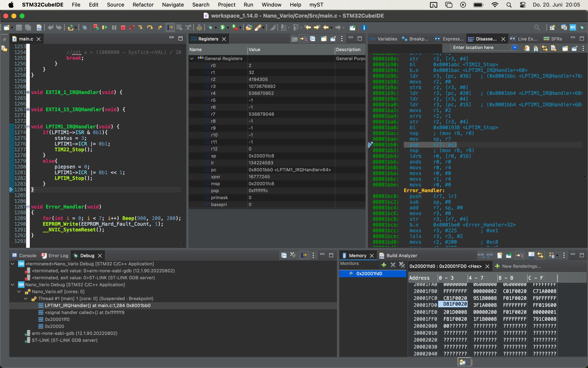The width and height of the screenshot is (588, 368).
Task: Toggle Instruction Stepping Mode in main toolbar
Action: tap(170, 28)
